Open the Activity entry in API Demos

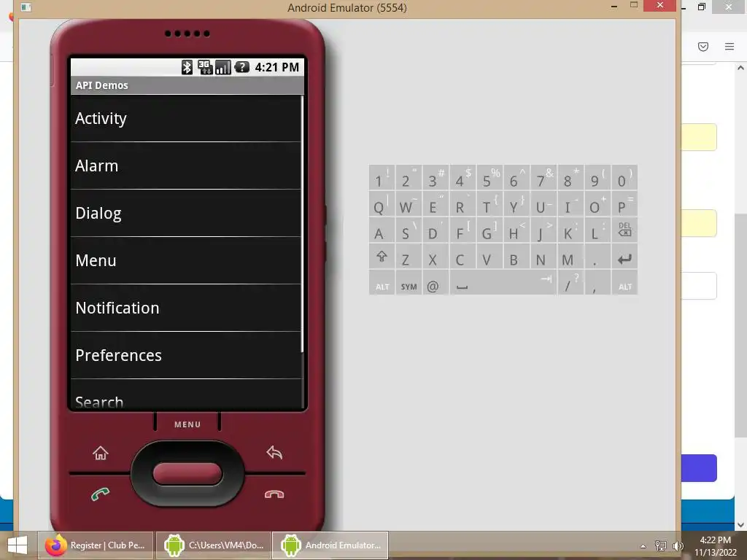click(x=186, y=118)
